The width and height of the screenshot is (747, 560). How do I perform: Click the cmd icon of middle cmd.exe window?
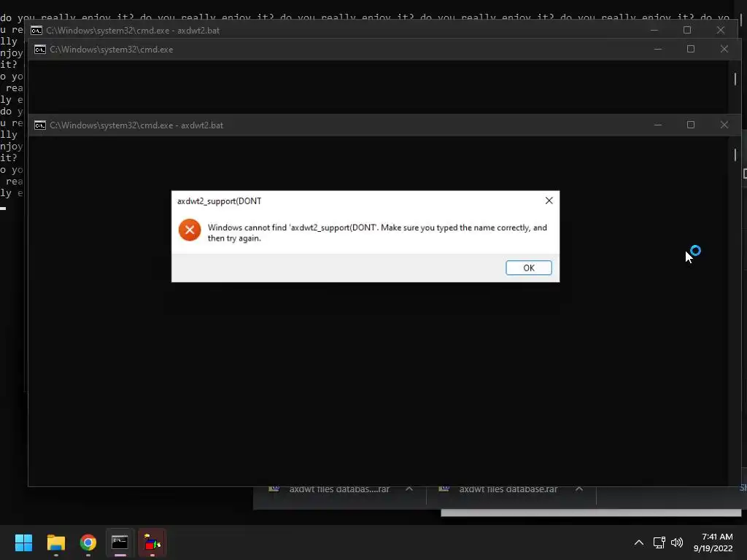40,50
